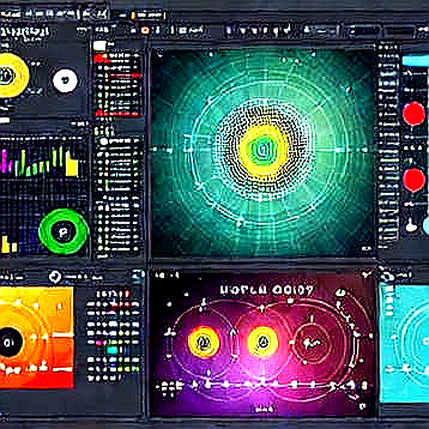The width and height of the screenshot is (429, 429).
Task: Click the white pear-shaped icon below the red indicators
Action: [411, 226]
